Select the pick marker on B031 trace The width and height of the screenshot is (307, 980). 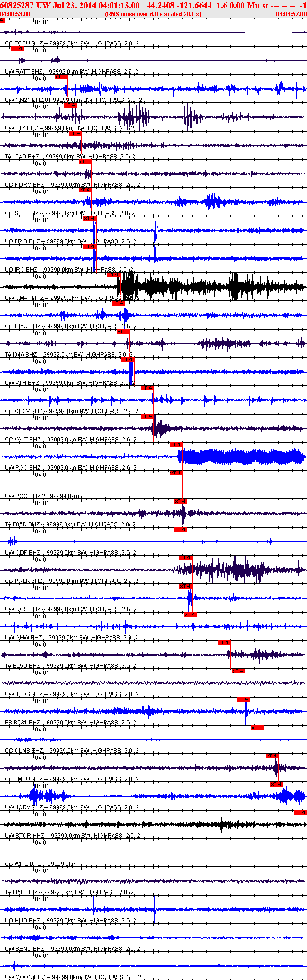click(243, 699)
